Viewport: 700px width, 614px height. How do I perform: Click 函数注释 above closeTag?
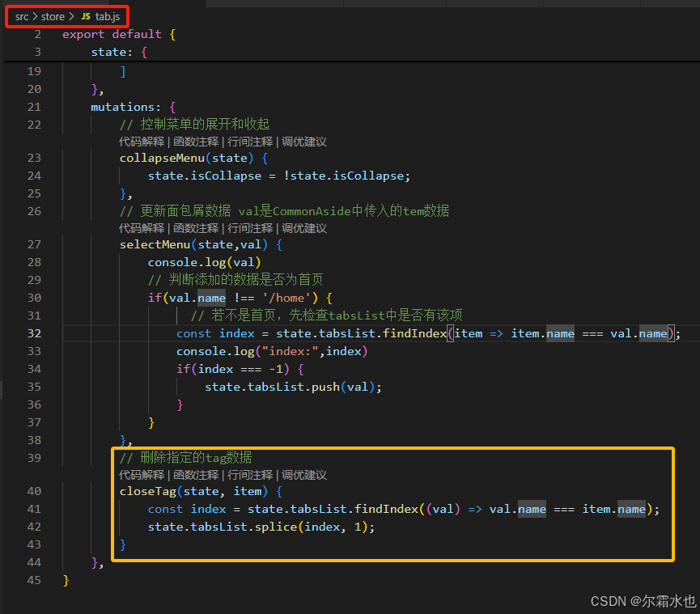click(196, 475)
